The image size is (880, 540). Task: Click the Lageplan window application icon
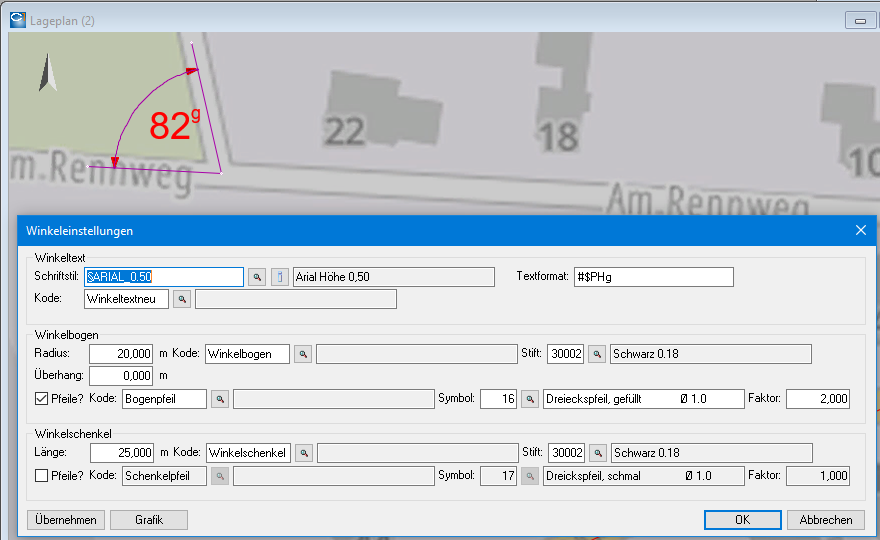point(17,20)
